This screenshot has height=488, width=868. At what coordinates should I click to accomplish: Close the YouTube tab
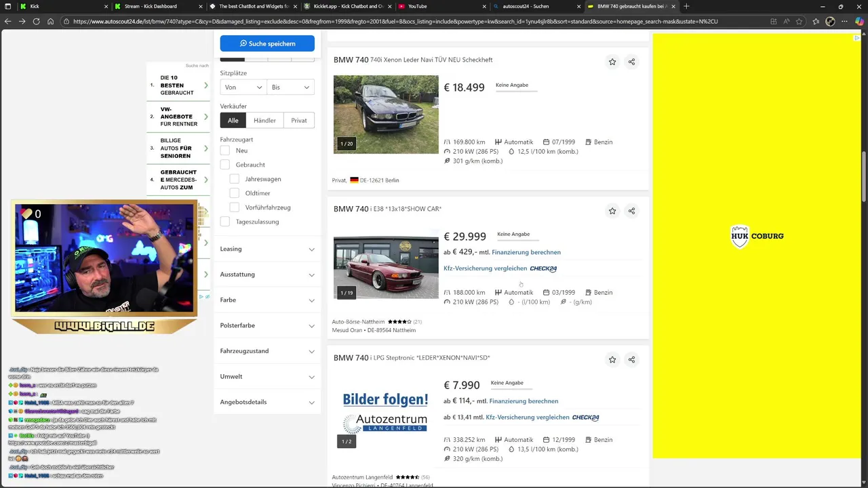(x=484, y=6)
